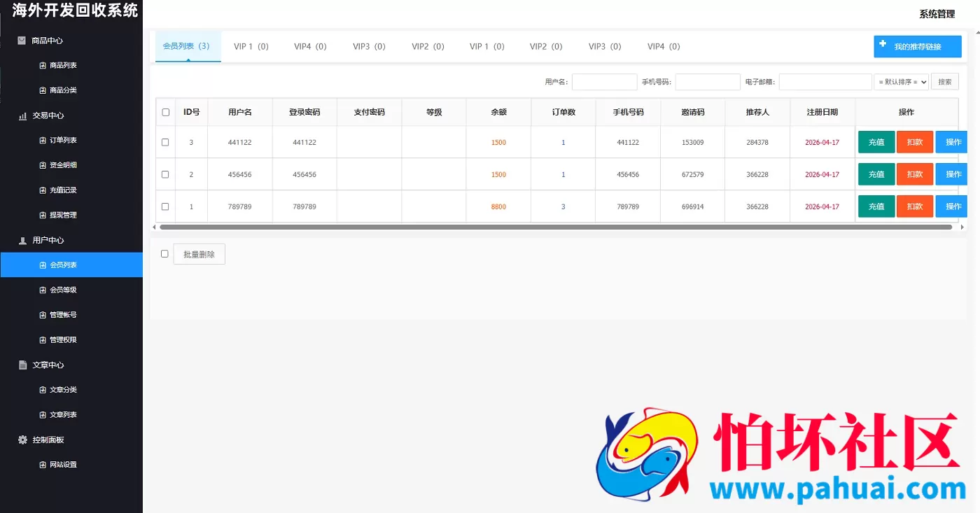Click the blue 操作 button for user 441122
The width and height of the screenshot is (980, 513).
tap(952, 142)
